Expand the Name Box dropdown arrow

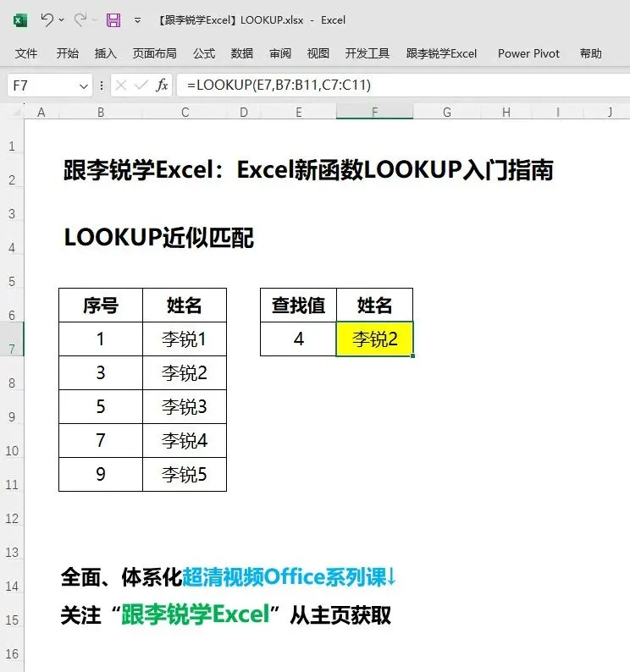point(84,86)
